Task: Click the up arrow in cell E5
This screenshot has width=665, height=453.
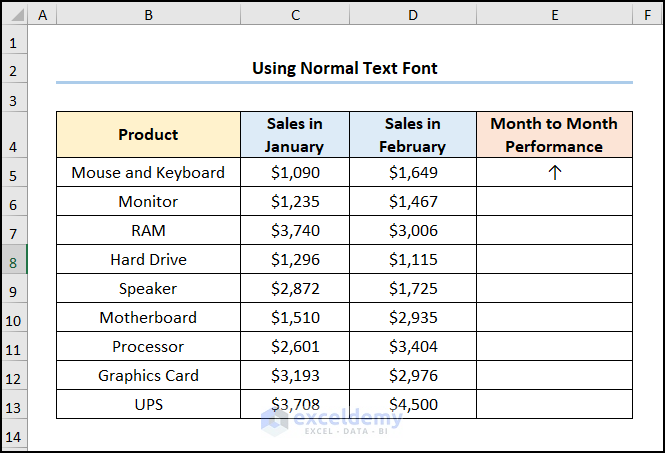Action: tap(555, 172)
